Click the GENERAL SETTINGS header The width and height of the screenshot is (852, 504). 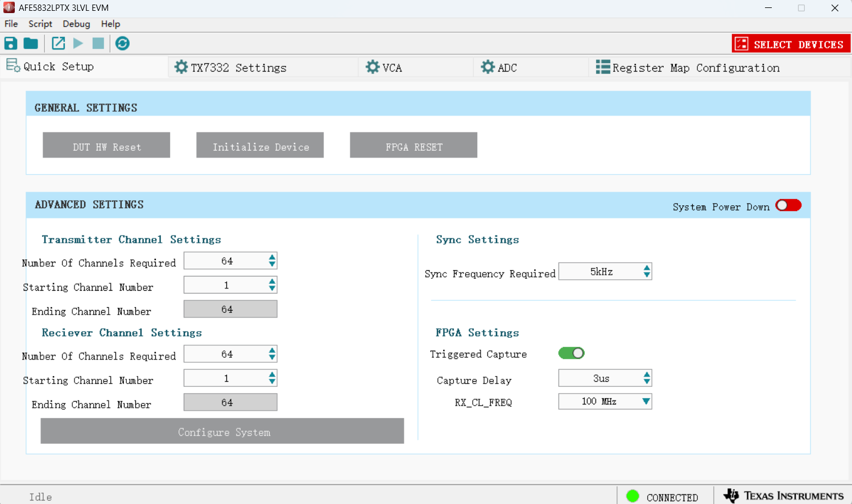[86, 108]
